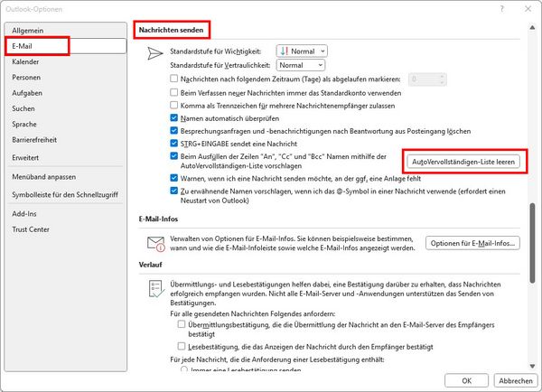Uncheck AutoVervollständigen name suggestions checkbox

tap(173, 156)
